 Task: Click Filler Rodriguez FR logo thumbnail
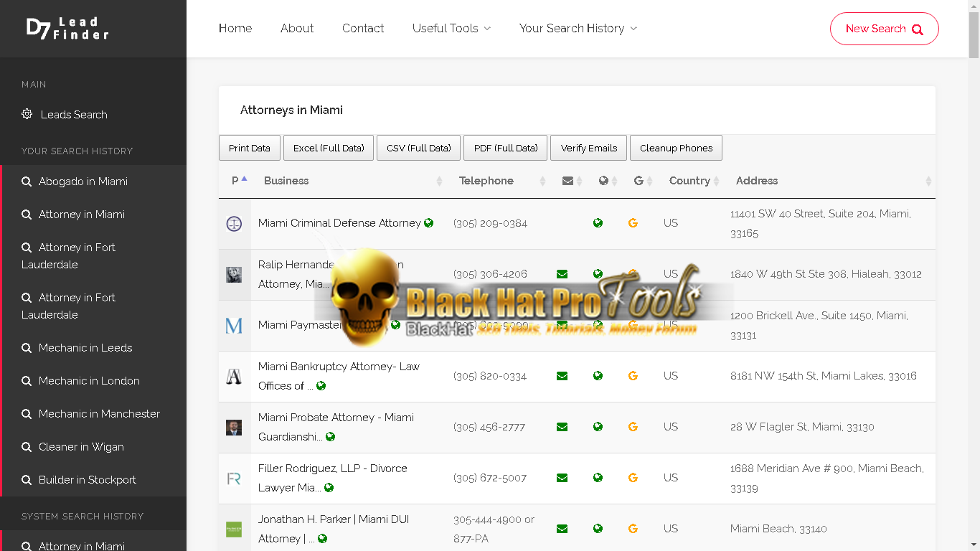pos(234,478)
